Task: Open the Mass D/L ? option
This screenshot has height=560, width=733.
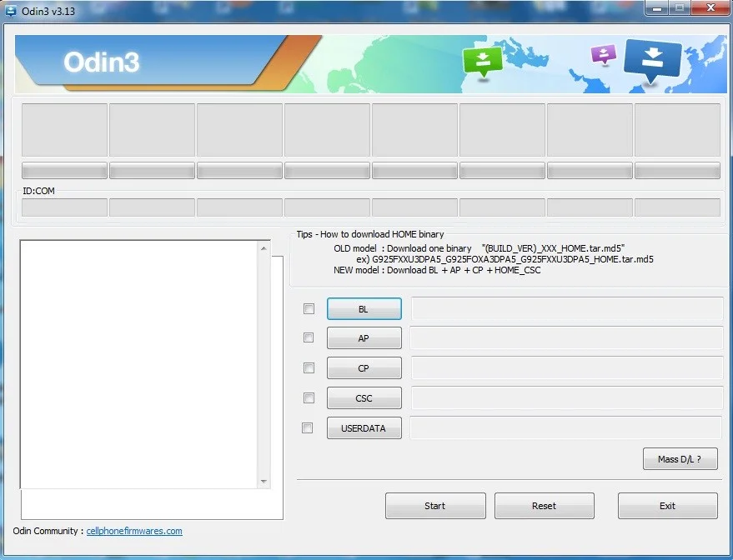Action: [680, 459]
